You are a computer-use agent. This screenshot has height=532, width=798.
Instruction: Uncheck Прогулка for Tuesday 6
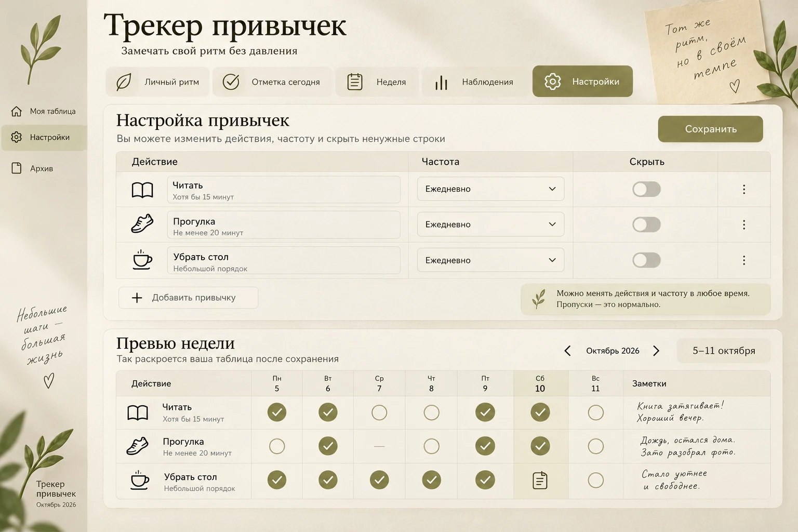click(x=328, y=446)
